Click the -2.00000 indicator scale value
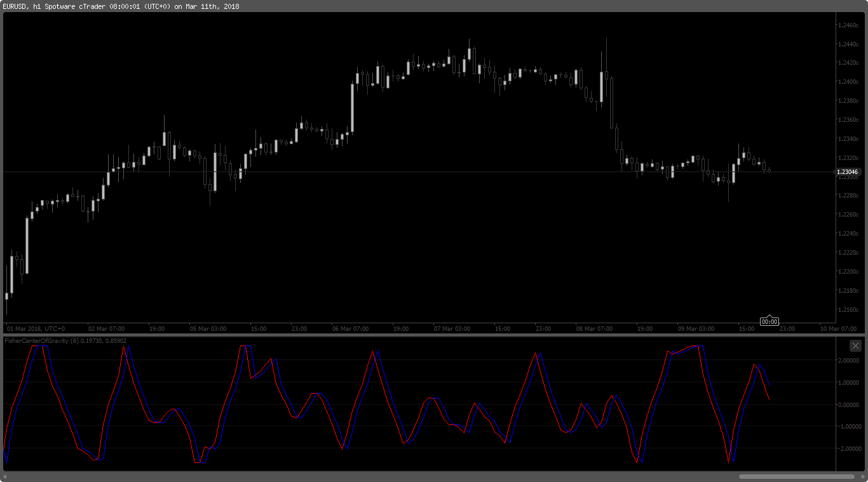 [x=849, y=449]
